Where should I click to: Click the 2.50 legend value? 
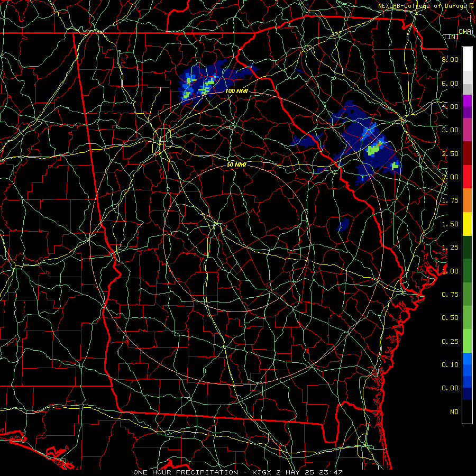[450, 153]
